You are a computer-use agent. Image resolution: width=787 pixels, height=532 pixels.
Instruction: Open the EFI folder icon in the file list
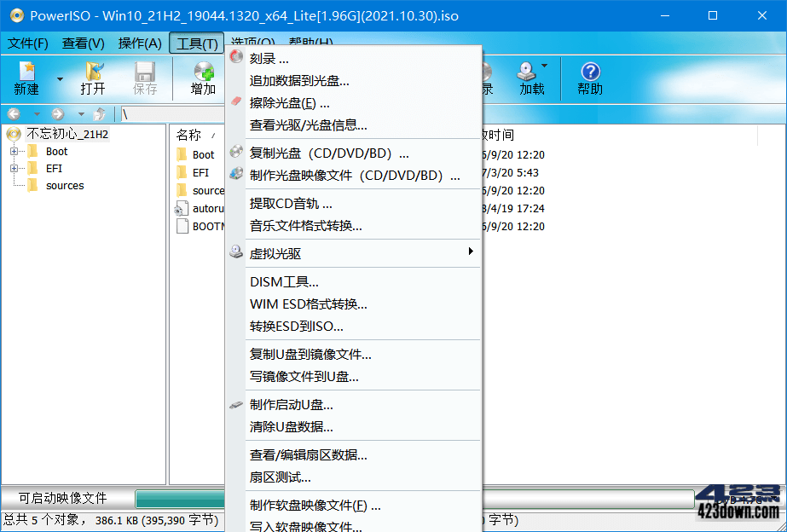point(182,172)
